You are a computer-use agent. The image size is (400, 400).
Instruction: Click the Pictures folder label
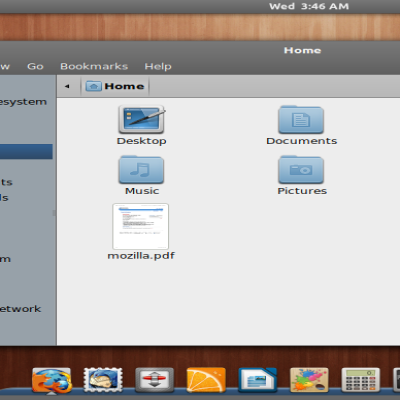302,191
